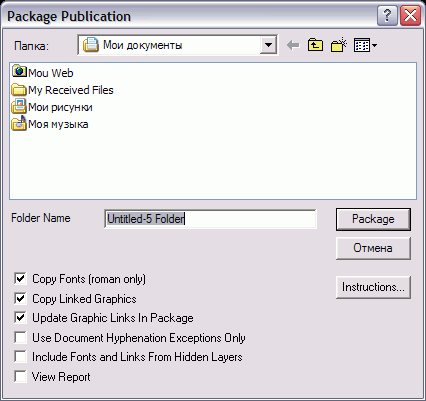
Task: Select the Mou Web folder icon
Action: point(19,72)
